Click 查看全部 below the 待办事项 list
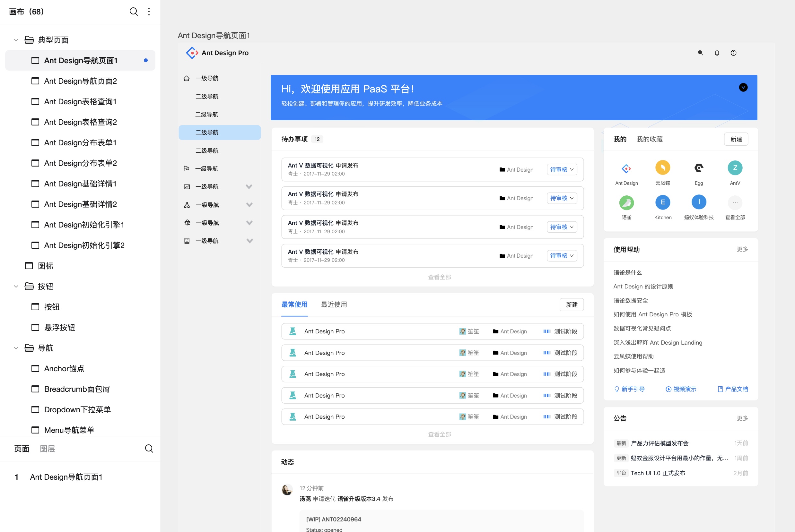The height and width of the screenshot is (532, 795). pyautogui.click(x=439, y=277)
